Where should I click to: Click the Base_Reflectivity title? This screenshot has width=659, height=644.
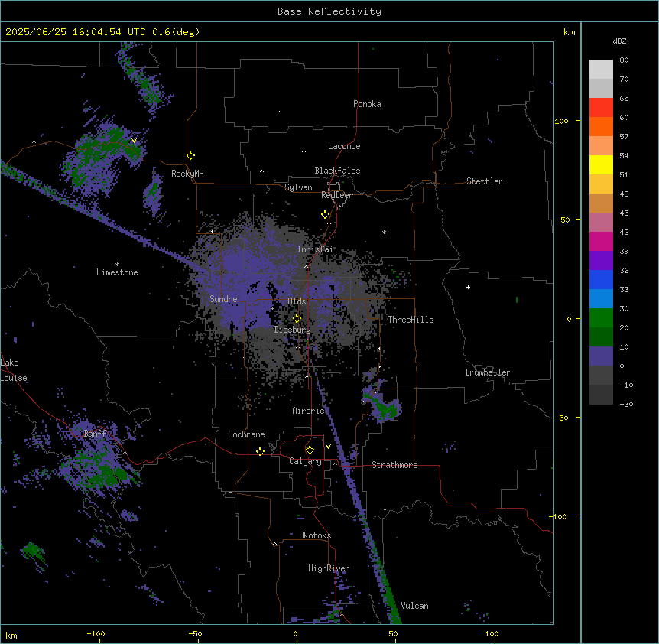tap(329, 11)
